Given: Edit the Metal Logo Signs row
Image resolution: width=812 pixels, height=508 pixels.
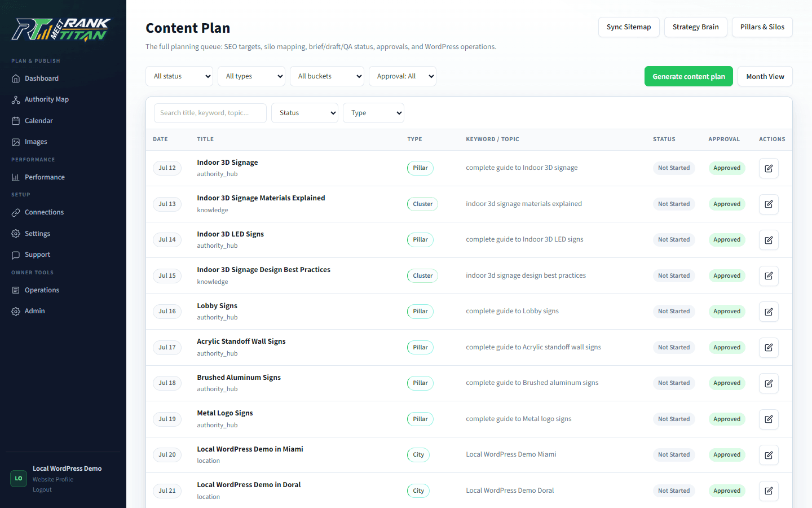Looking at the screenshot, I should [x=769, y=419].
